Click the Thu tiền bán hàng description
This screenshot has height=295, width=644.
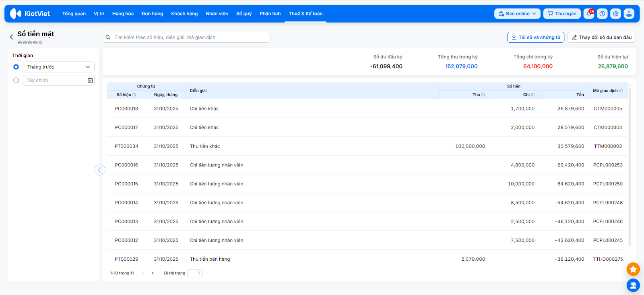pyautogui.click(x=210, y=259)
